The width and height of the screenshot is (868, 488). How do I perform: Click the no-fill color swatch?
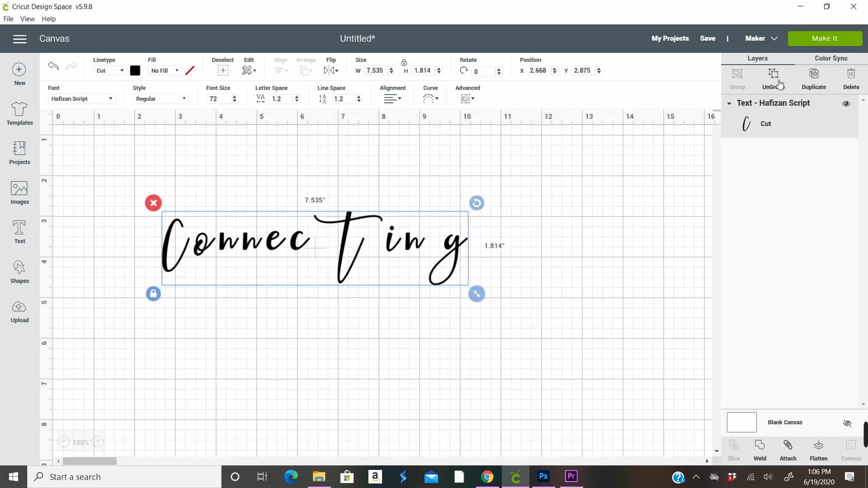click(190, 70)
